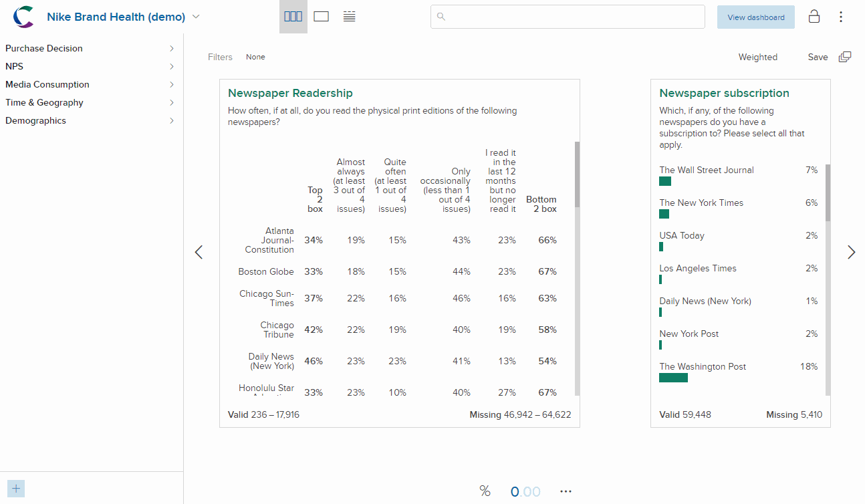Open the Newspaper subscription card title
The width and height of the screenshot is (865, 504).
click(x=724, y=93)
